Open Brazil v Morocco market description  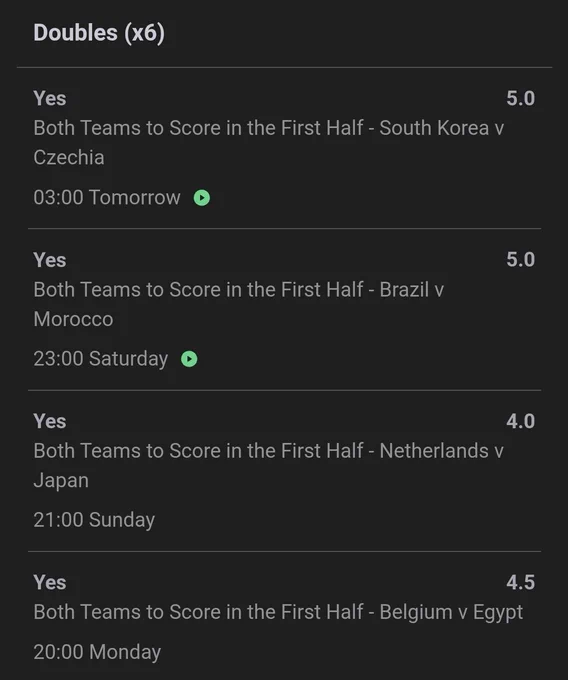[x=238, y=304]
